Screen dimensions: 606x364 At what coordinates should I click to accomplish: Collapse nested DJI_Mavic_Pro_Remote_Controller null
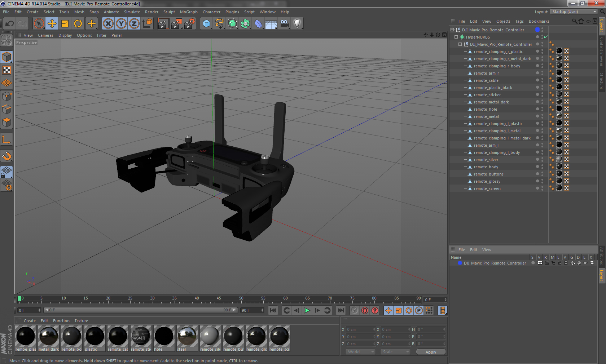point(460,44)
